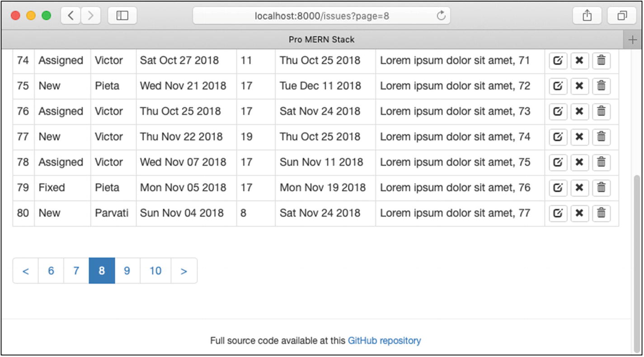Close issue 78 with the X icon
The width and height of the screenshot is (644, 357).
pyautogui.click(x=579, y=162)
